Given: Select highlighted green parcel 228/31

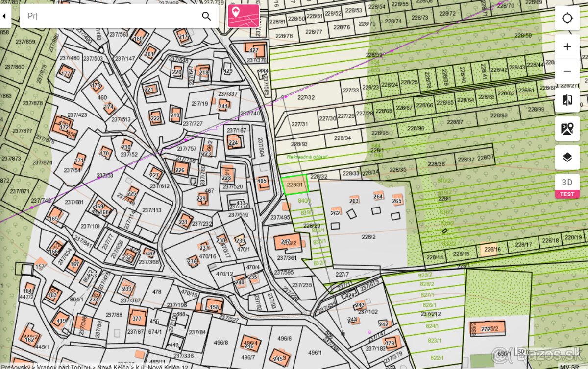Looking at the screenshot, I should click(x=295, y=184).
